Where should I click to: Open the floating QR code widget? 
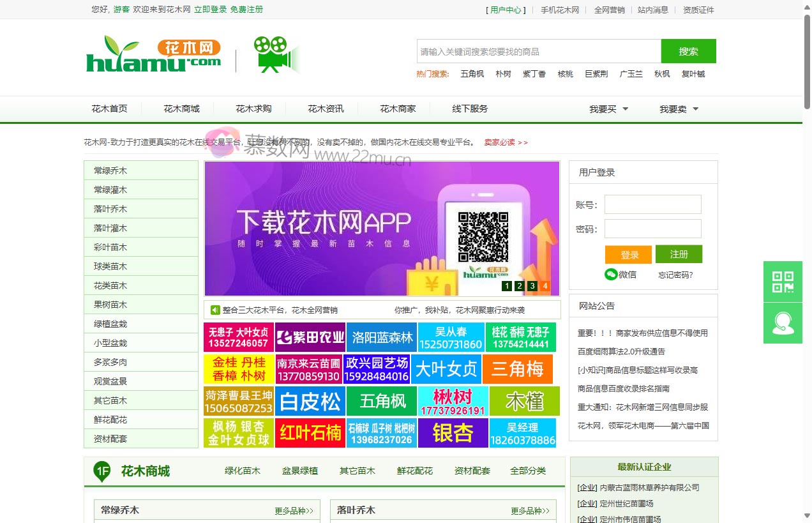coord(783,282)
